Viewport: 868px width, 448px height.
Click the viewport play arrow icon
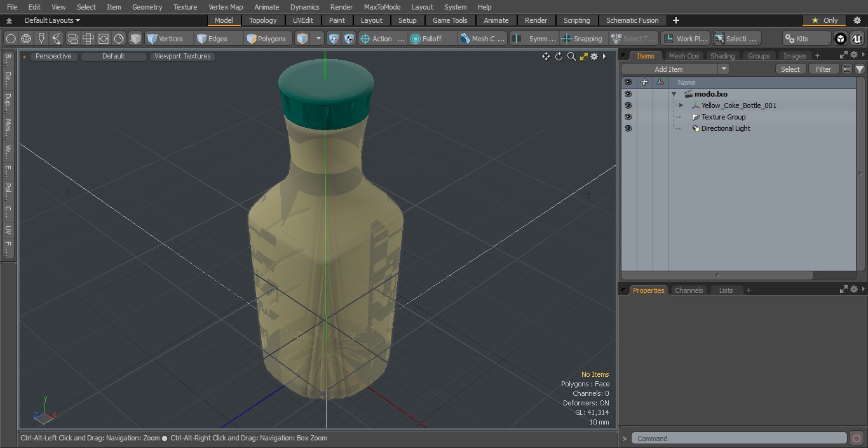604,57
